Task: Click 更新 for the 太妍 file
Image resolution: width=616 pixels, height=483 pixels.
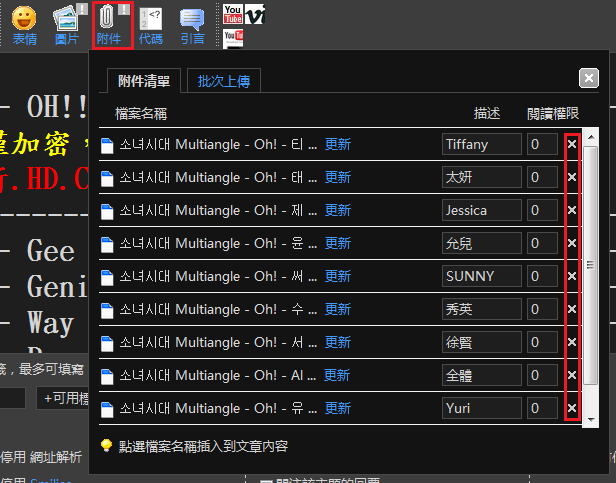Action: point(338,177)
